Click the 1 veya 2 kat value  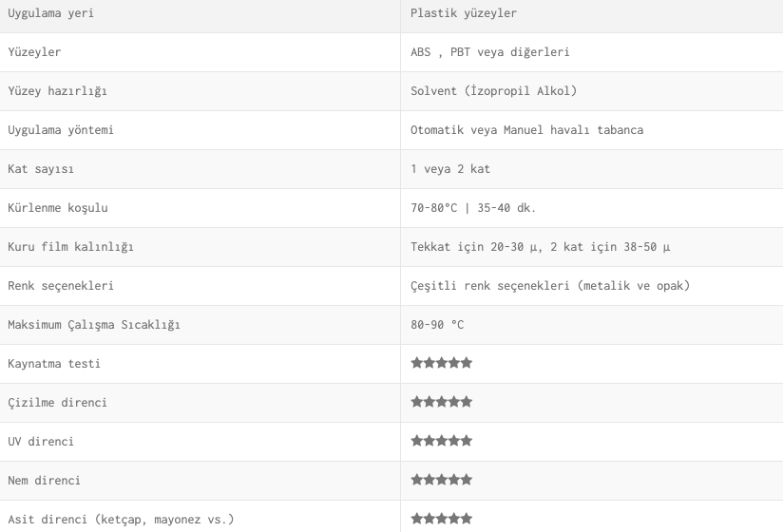(450, 169)
